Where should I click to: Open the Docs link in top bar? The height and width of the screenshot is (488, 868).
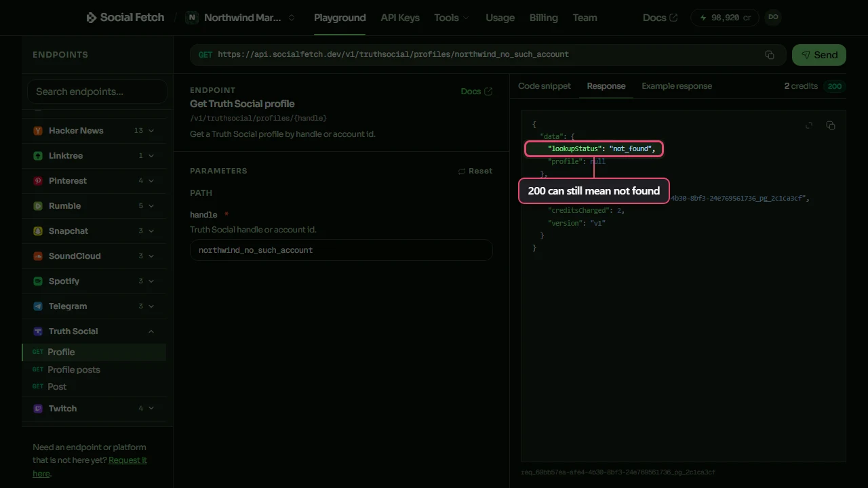[660, 18]
